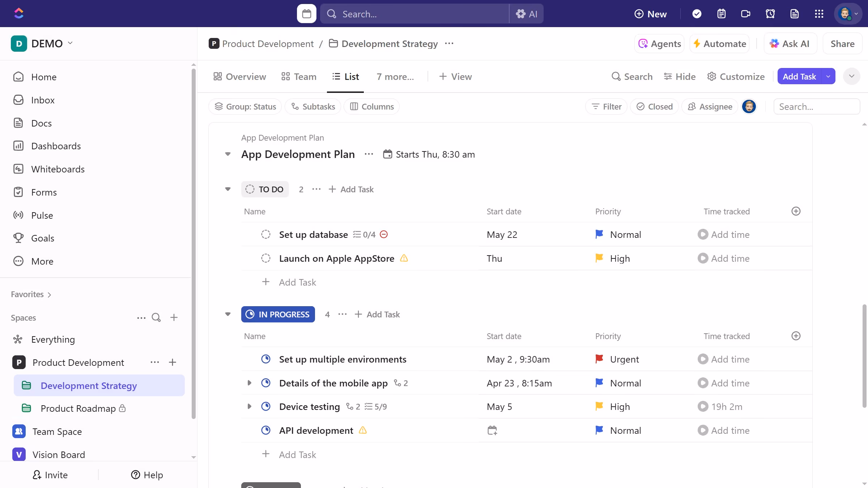Open TO DO group ellipsis menu
The image size is (868, 488).
coord(316,189)
